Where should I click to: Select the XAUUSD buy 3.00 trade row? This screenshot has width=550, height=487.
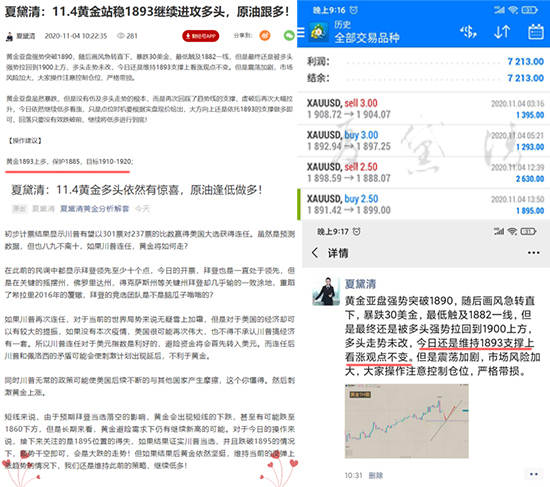coord(423,140)
